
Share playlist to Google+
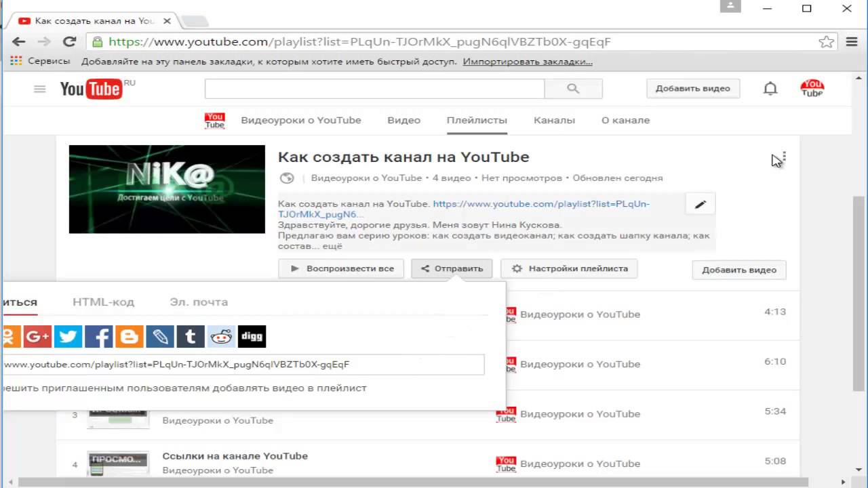click(x=37, y=337)
